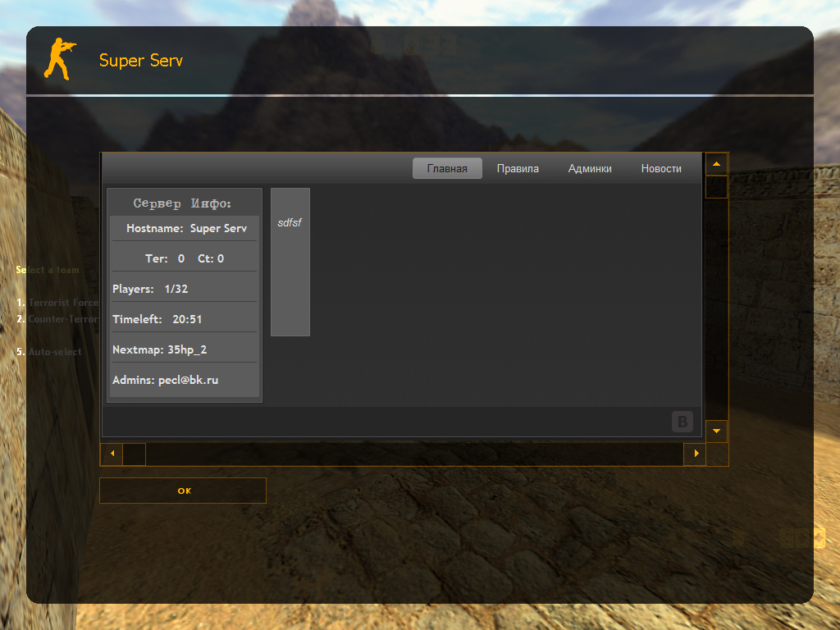Click the 'Hostname: Super Serv' row
Viewport: 840px width, 630px height.
[x=185, y=228]
